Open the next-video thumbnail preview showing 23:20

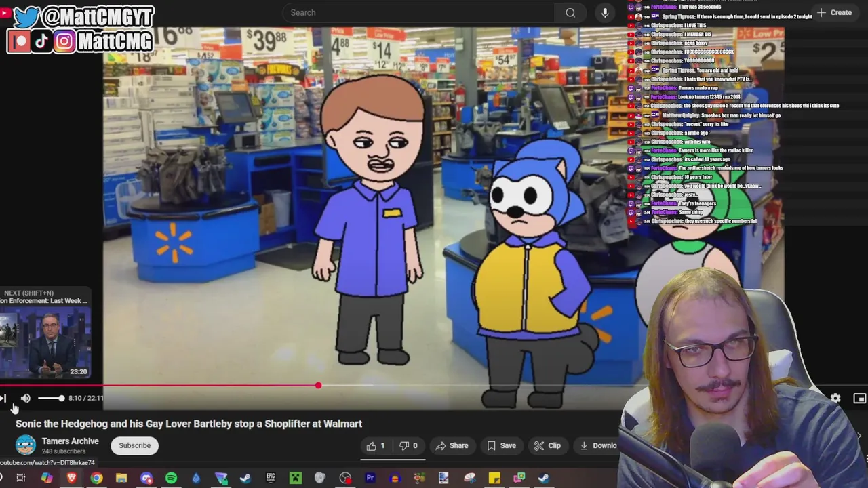(45, 344)
